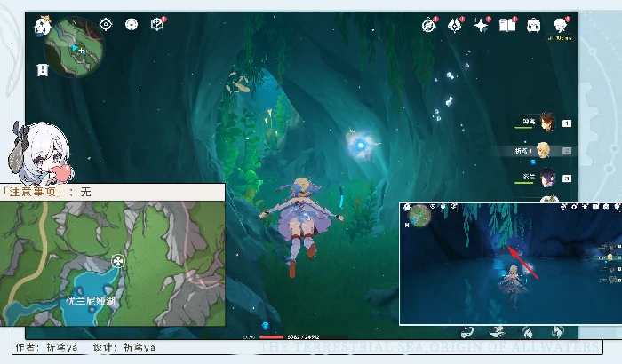The image size is (622, 364).
Task: Open the inset cave screenshot thumbnail
Action: click(511, 264)
